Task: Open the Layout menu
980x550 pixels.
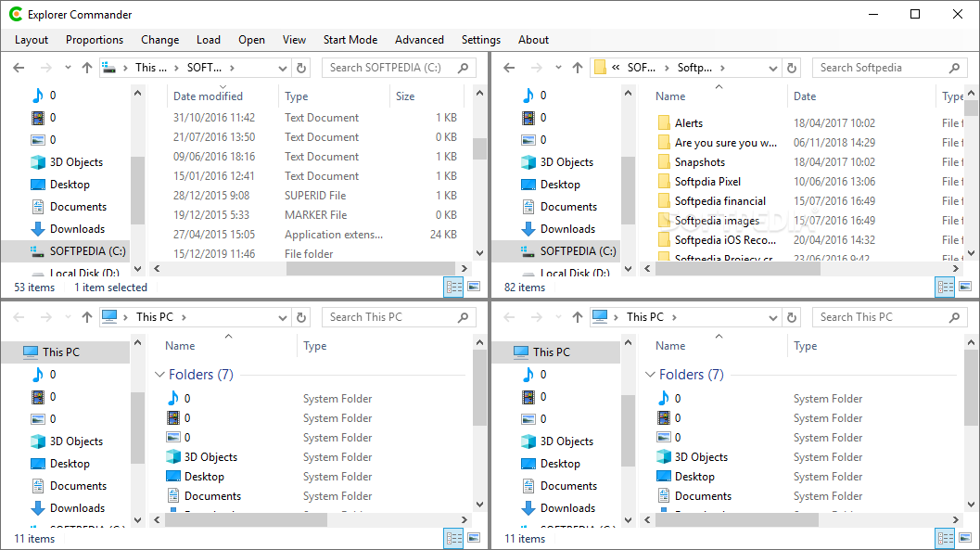Action: (32, 39)
